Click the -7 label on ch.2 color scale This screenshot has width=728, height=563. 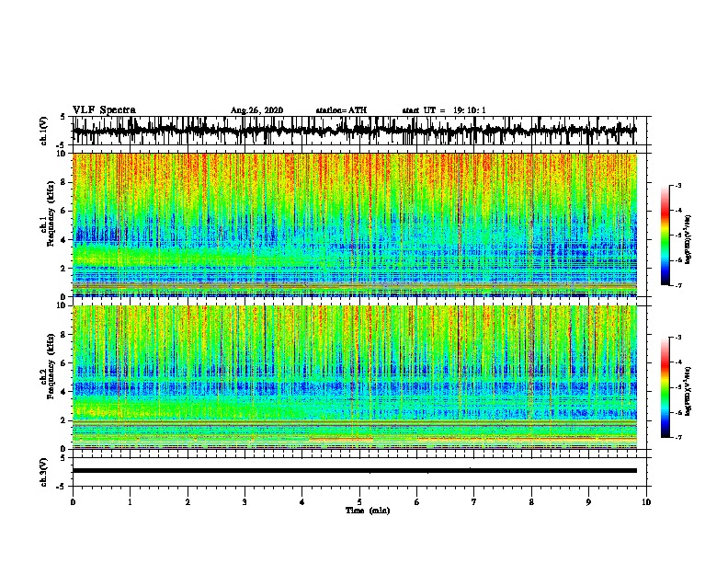[678, 437]
